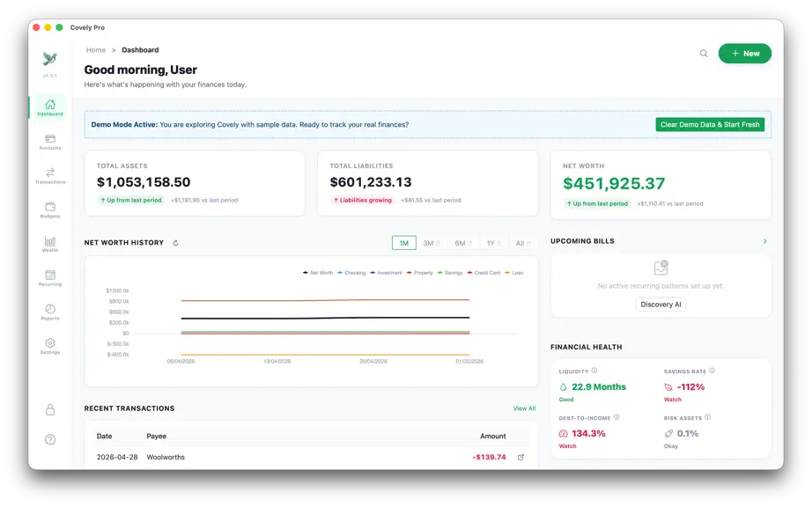This screenshot has width=812, height=507.
Task: Click the empty bills calendar icon
Action: pyautogui.click(x=661, y=268)
